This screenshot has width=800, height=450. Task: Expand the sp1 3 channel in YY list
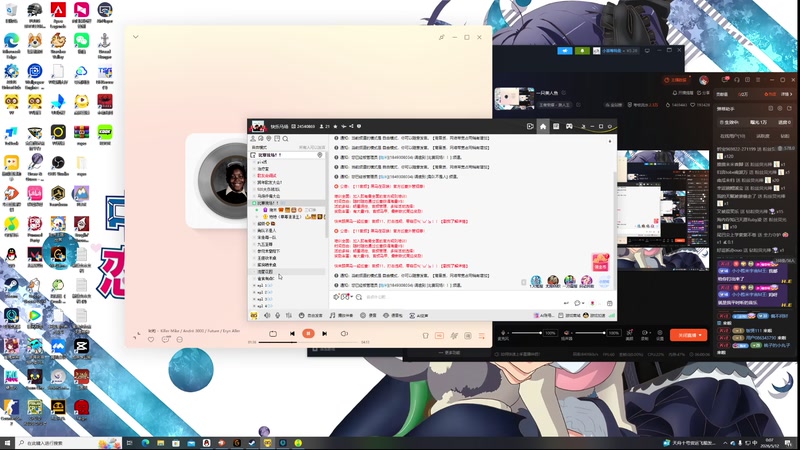point(254,299)
